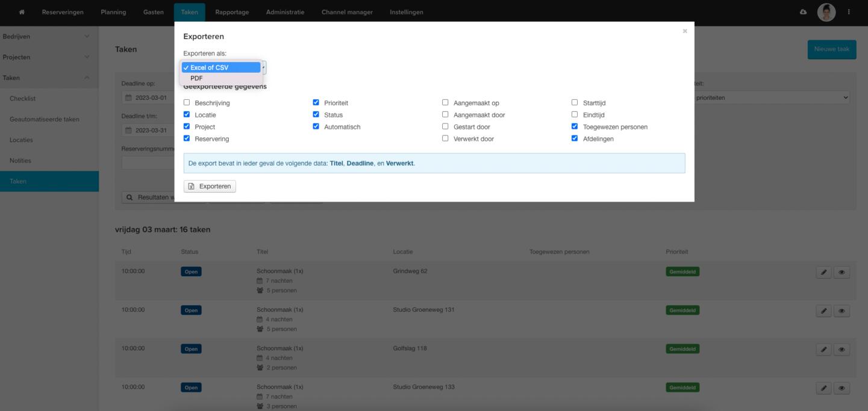Screen dimensions: 868x411
Task: Uncheck the Prioriteit checkbox
Action: (x=316, y=103)
